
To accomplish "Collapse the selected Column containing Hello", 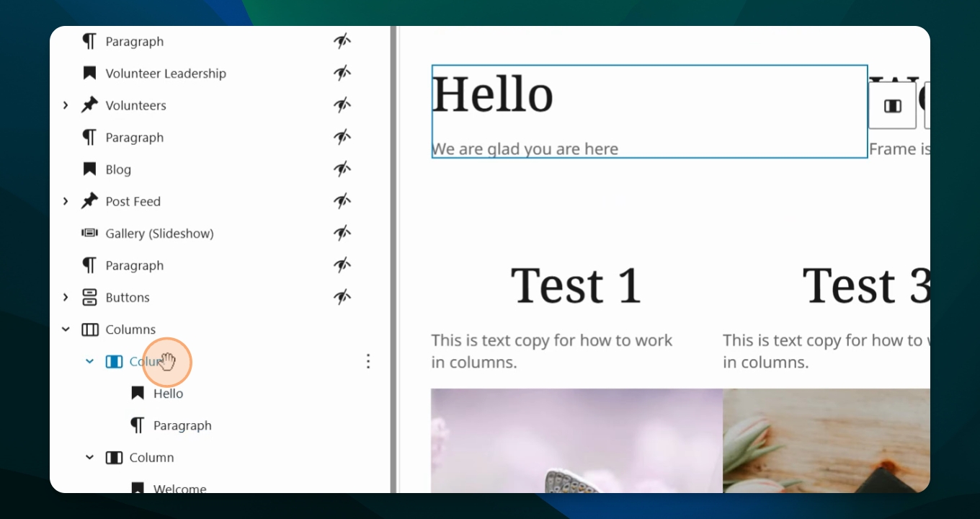I will (89, 361).
